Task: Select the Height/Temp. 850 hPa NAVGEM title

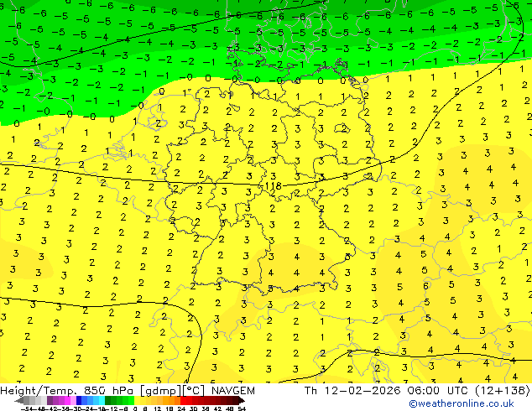Action: point(128,391)
